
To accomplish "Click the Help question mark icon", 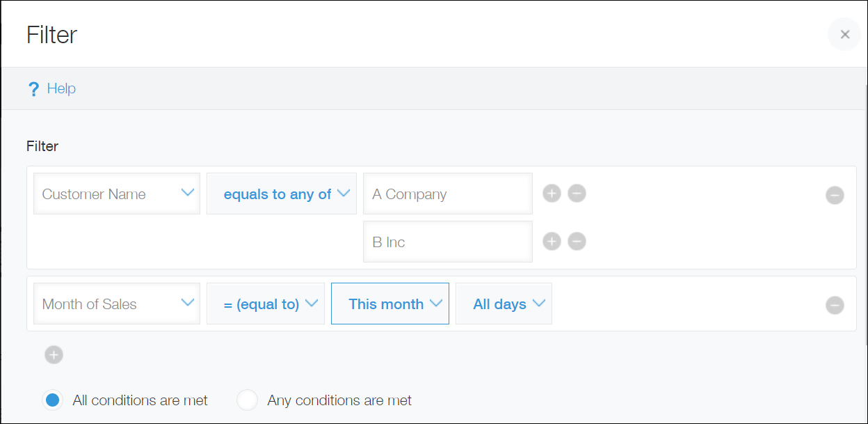I will pos(33,88).
